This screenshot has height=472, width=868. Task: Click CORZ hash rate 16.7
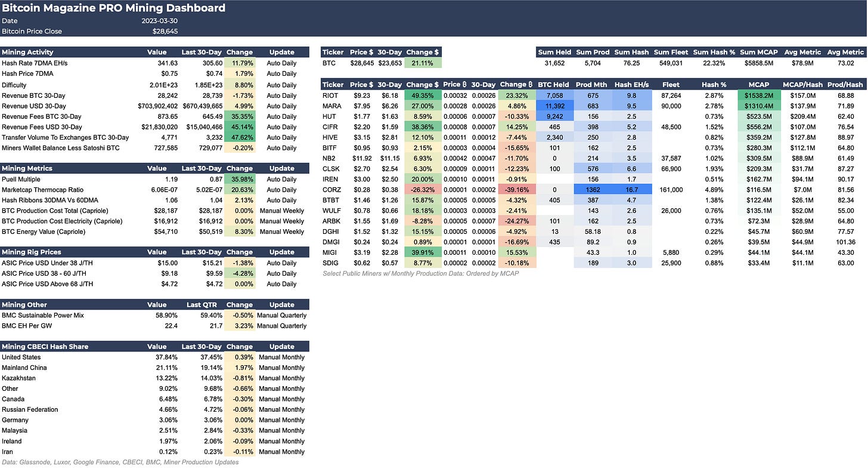pos(631,189)
